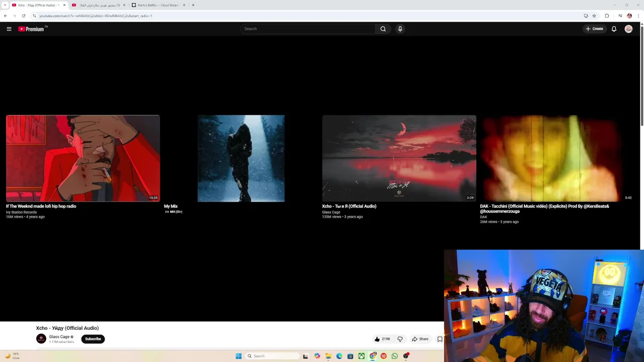The height and width of the screenshot is (362, 644).
Task: Open Chrome profile avatar
Action: point(629,16)
